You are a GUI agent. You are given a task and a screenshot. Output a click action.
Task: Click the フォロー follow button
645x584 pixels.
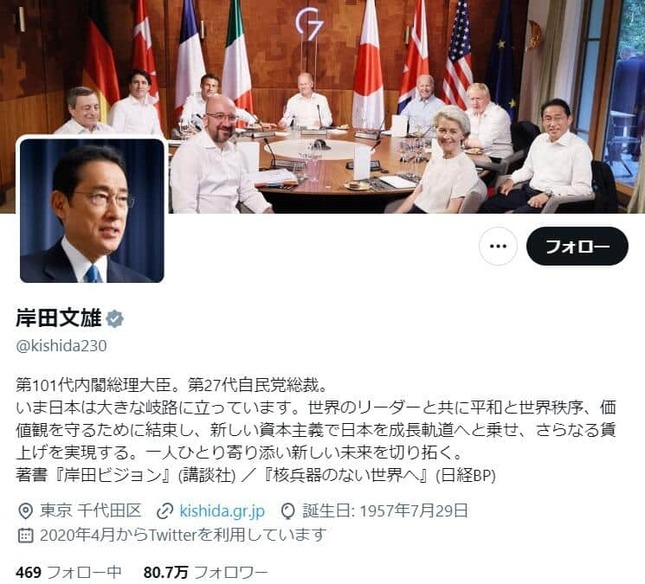tap(577, 246)
